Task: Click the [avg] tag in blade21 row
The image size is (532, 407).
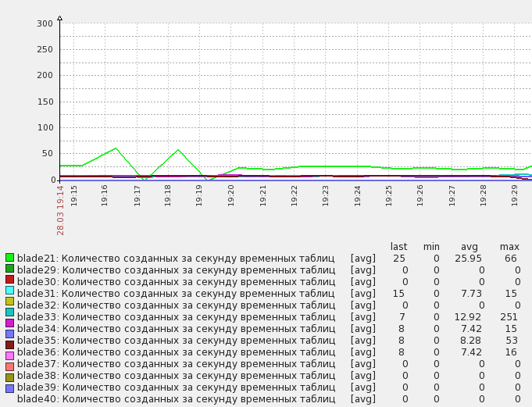Action: coord(363,259)
